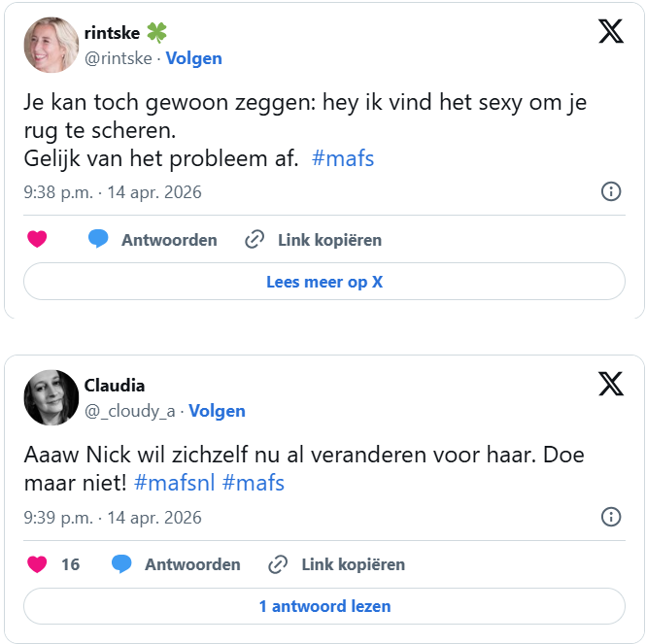The image size is (646, 644).
Task: Open the #mafsnl hashtag link
Action: [x=175, y=483]
